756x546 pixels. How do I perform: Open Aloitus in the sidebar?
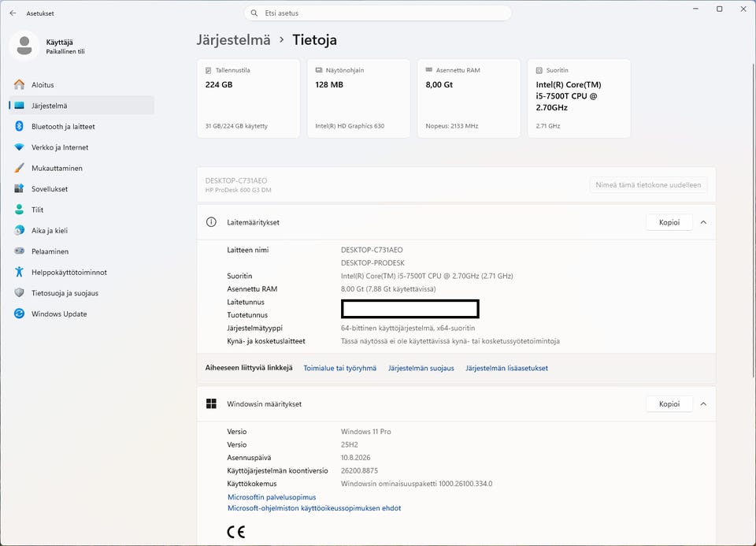point(81,85)
